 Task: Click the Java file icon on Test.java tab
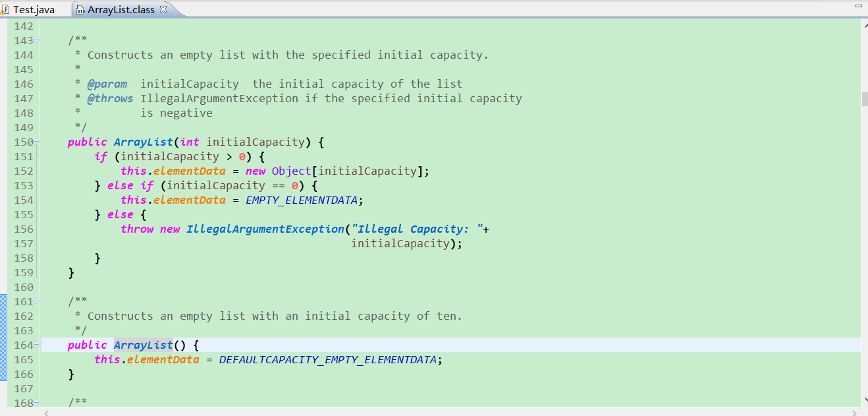[x=5, y=10]
